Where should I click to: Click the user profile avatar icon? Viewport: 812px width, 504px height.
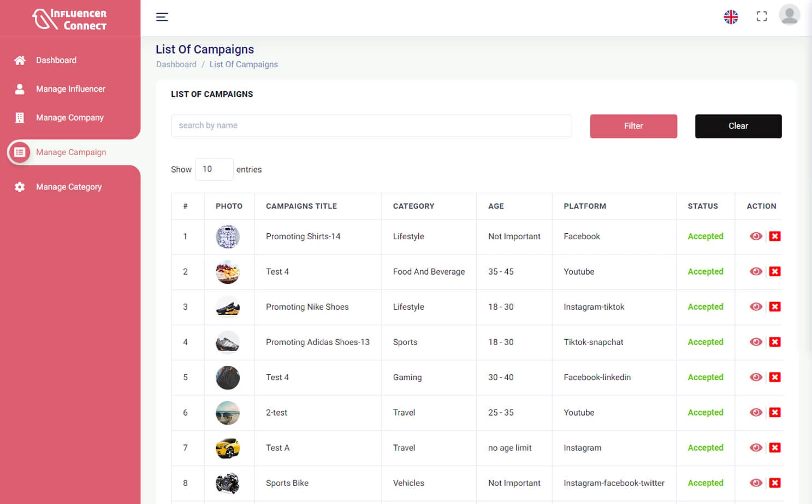pos(789,16)
